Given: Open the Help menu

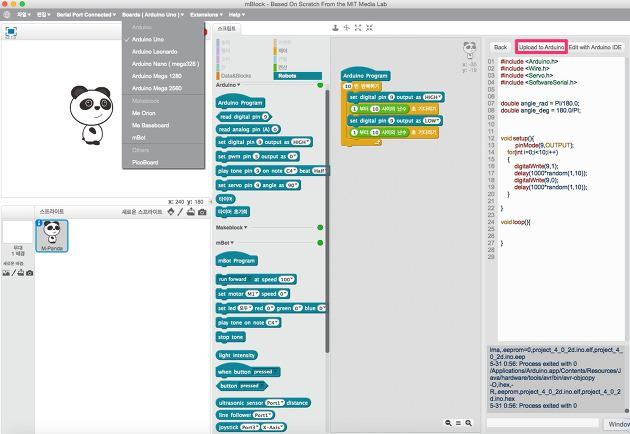Looking at the screenshot, I should click(x=237, y=14).
